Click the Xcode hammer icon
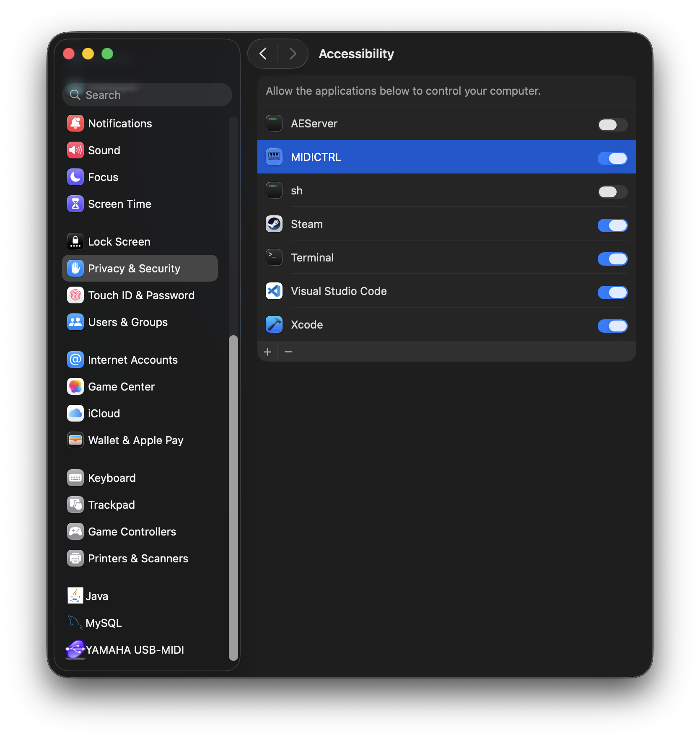The width and height of the screenshot is (700, 740). [x=274, y=324]
